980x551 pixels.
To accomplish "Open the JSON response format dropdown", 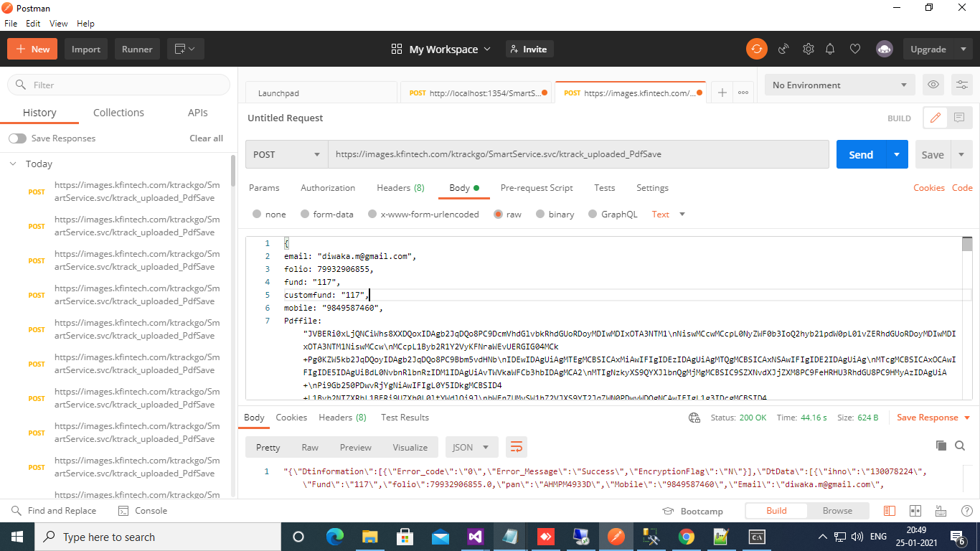I will tap(471, 447).
